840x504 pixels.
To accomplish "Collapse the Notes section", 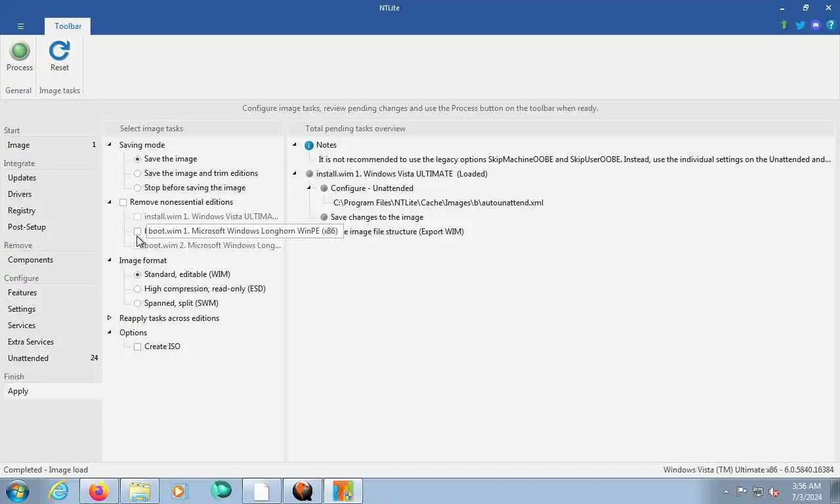I will pyautogui.click(x=295, y=144).
